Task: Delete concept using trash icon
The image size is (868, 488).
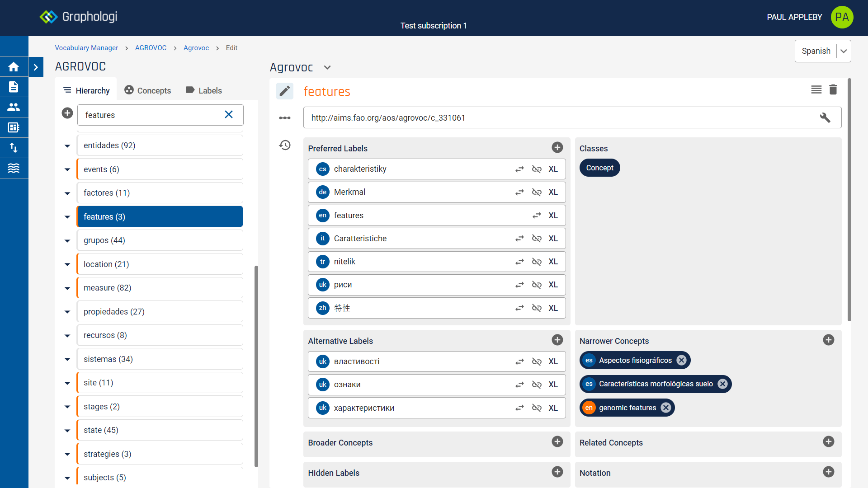Action: (833, 90)
